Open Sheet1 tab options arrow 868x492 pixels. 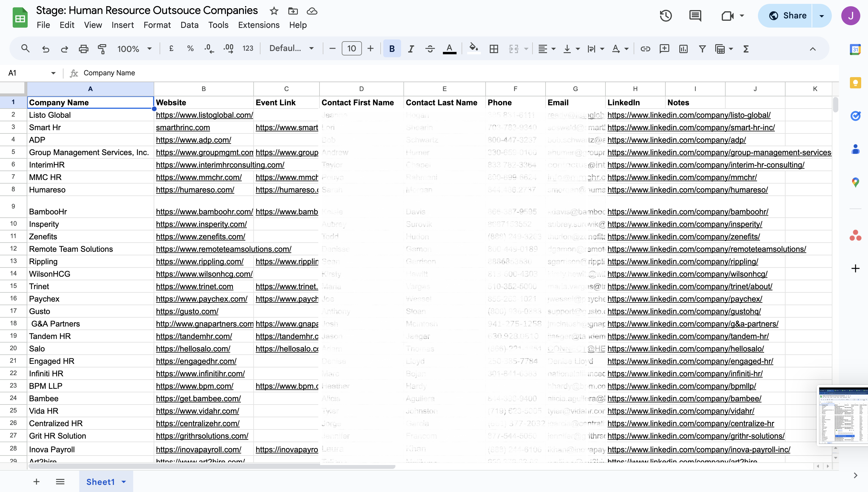click(124, 482)
